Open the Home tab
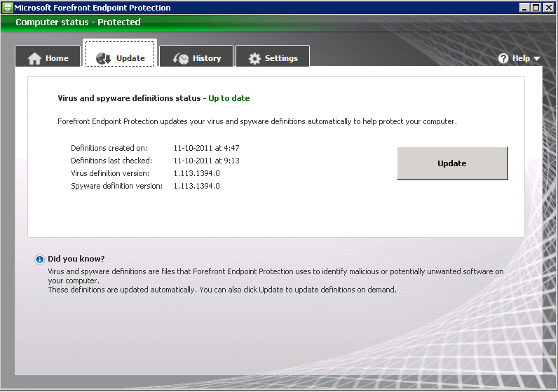This screenshot has height=392, width=558. (x=48, y=57)
